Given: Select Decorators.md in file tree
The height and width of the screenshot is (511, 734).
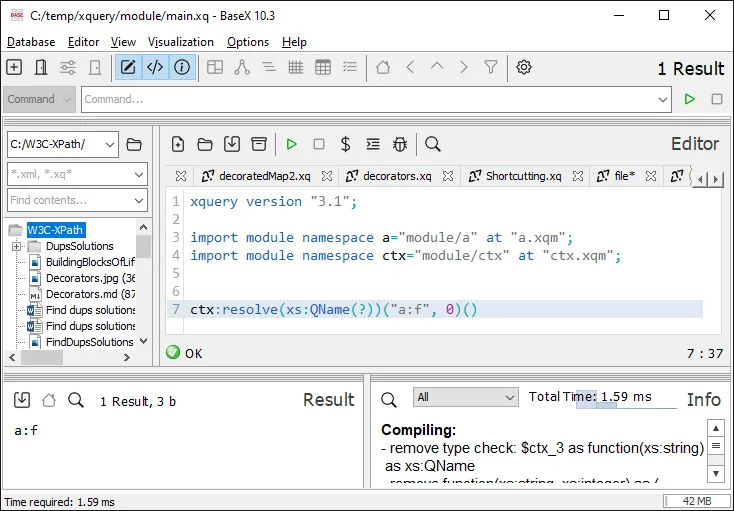Looking at the screenshot, I should point(90,294).
